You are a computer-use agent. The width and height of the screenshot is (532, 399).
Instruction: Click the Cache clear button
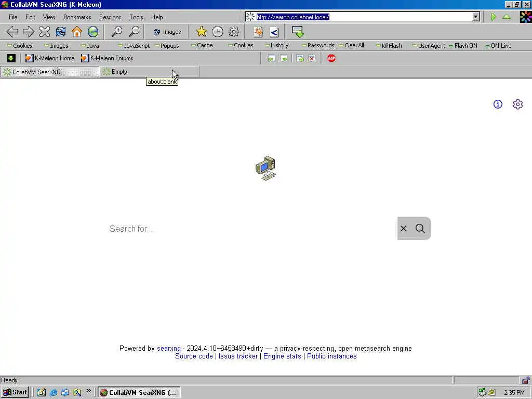point(202,45)
